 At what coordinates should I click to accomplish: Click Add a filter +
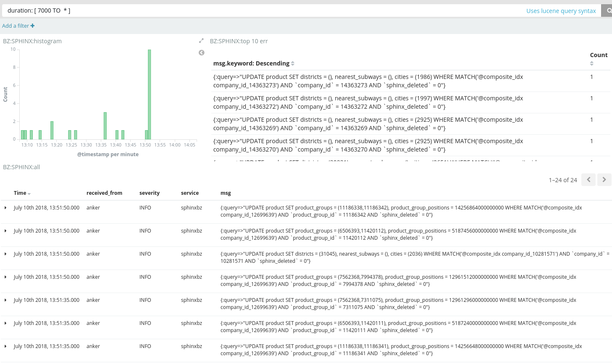(18, 26)
